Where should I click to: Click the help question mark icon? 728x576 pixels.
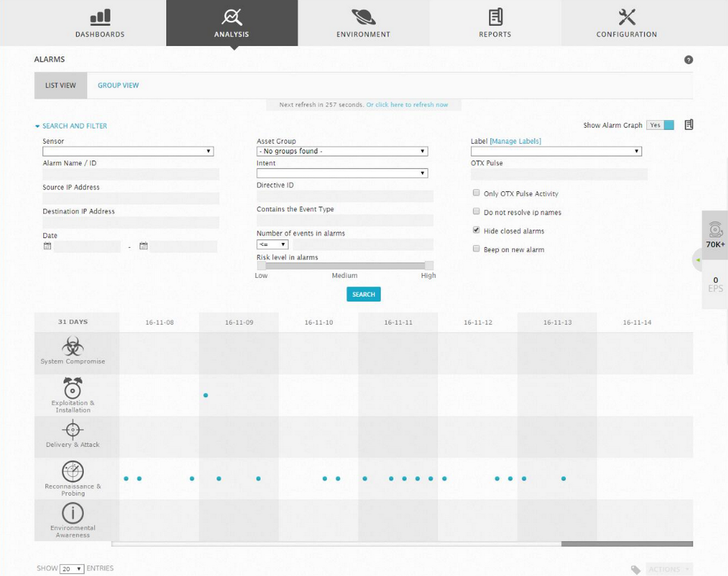point(688,60)
